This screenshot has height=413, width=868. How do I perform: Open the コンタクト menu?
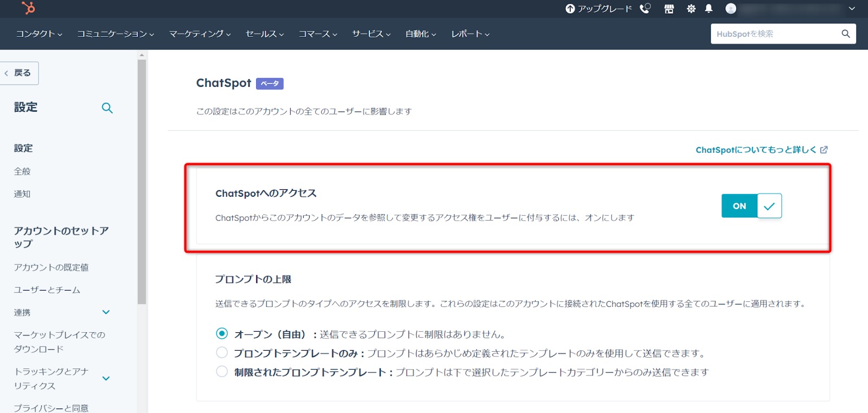click(39, 34)
